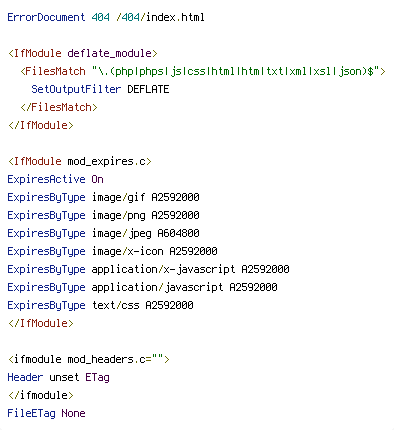The image size is (394, 430).
Task: Click the text/css MIME type
Action: [116, 305]
